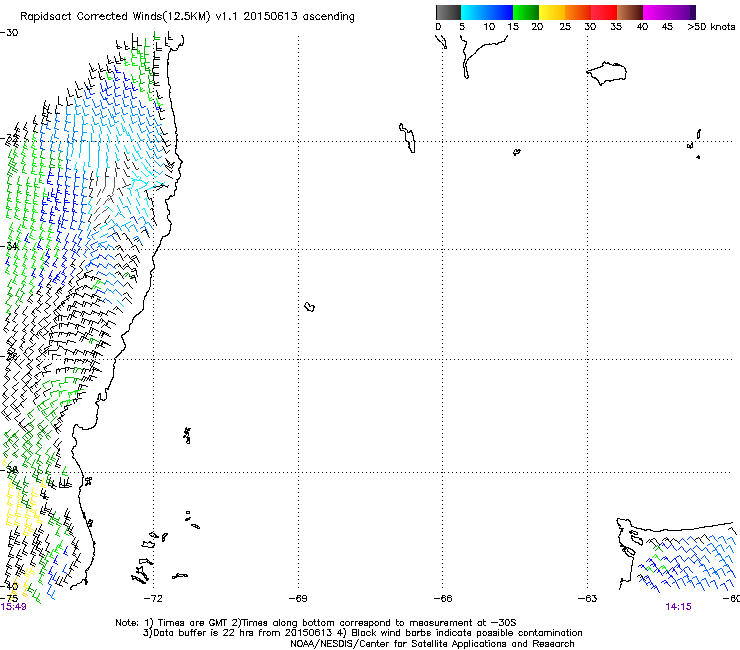Click the title 'Rapidscat Corrected Winds(12.5KM)'

coord(115,17)
